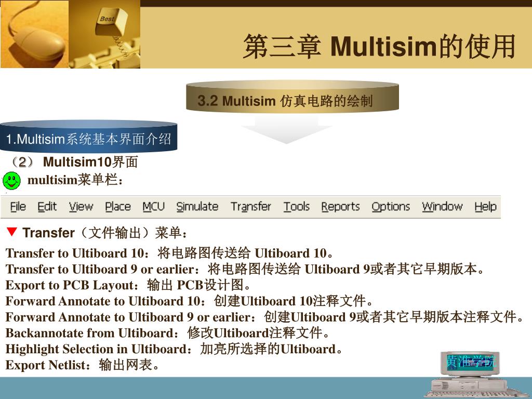Click 'Forward Annotate to Ultiboard 10' line
The width and height of the screenshot is (532, 399).
click(x=189, y=301)
